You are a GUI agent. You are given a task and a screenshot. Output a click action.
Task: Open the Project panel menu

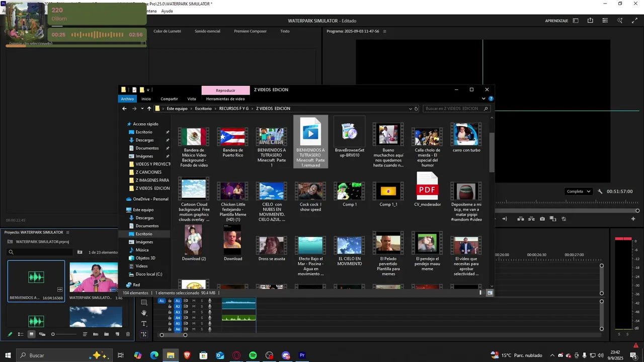(x=67, y=232)
